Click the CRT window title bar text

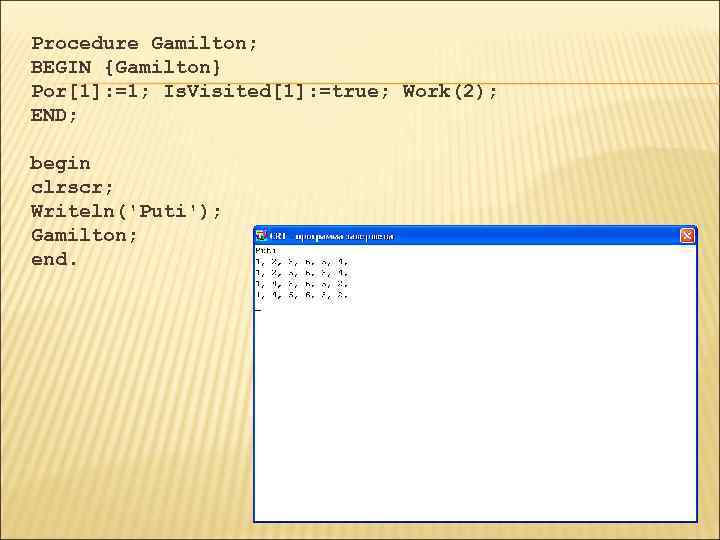[332, 236]
